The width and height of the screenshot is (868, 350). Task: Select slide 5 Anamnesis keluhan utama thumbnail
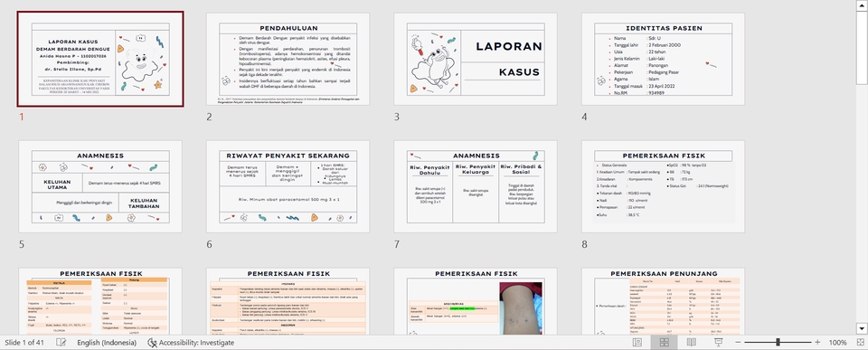(x=100, y=186)
